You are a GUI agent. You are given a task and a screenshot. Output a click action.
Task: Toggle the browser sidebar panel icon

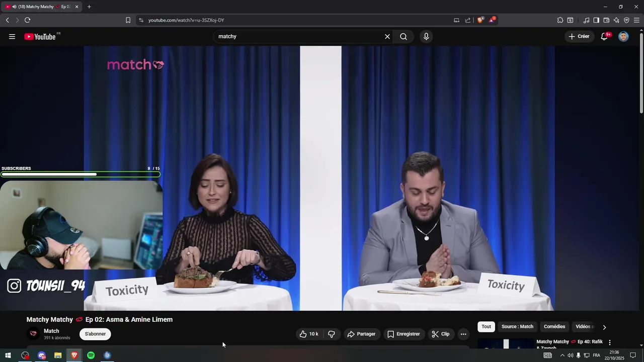(596, 20)
